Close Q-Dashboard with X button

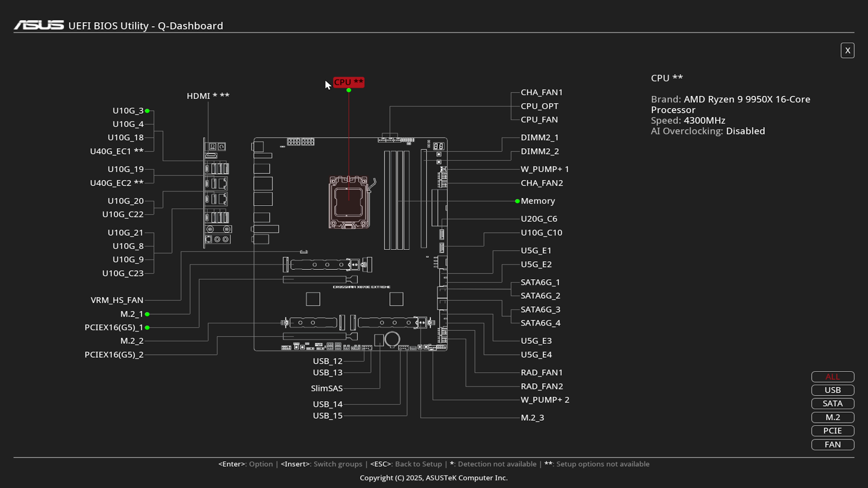click(x=847, y=51)
